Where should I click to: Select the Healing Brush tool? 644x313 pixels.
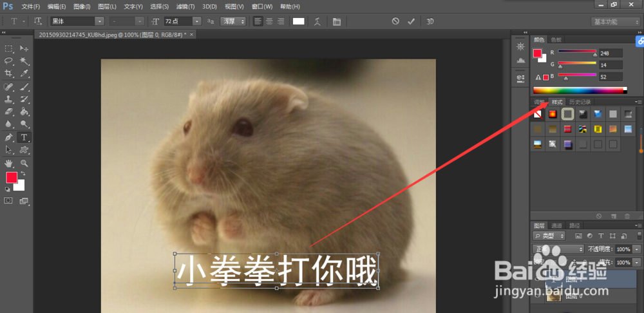(8, 87)
